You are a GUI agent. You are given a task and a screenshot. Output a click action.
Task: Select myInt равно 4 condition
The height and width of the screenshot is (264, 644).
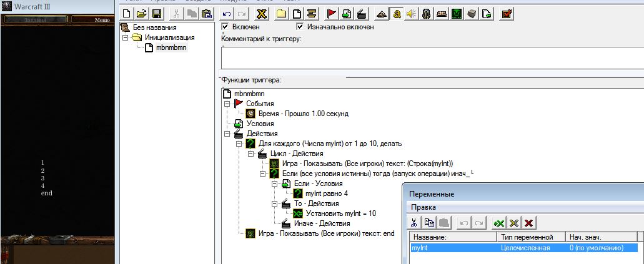click(x=327, y=194)
